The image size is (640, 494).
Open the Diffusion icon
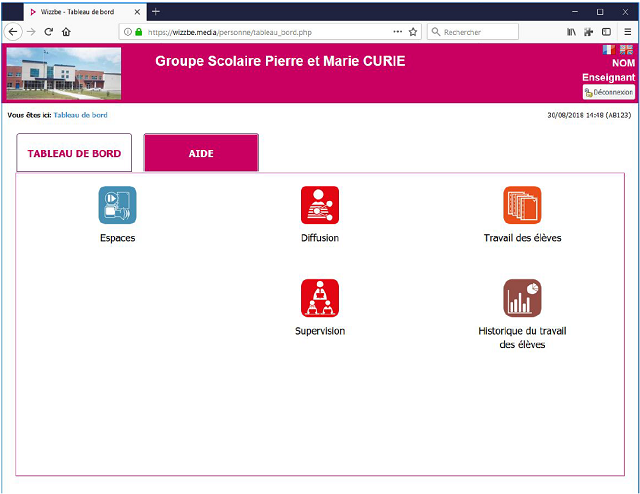coord(320,205)
